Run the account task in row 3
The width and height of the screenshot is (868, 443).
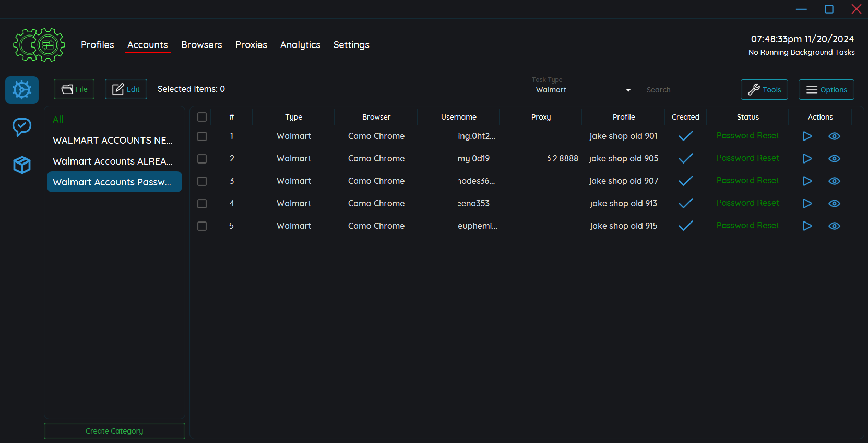[807, 181]
